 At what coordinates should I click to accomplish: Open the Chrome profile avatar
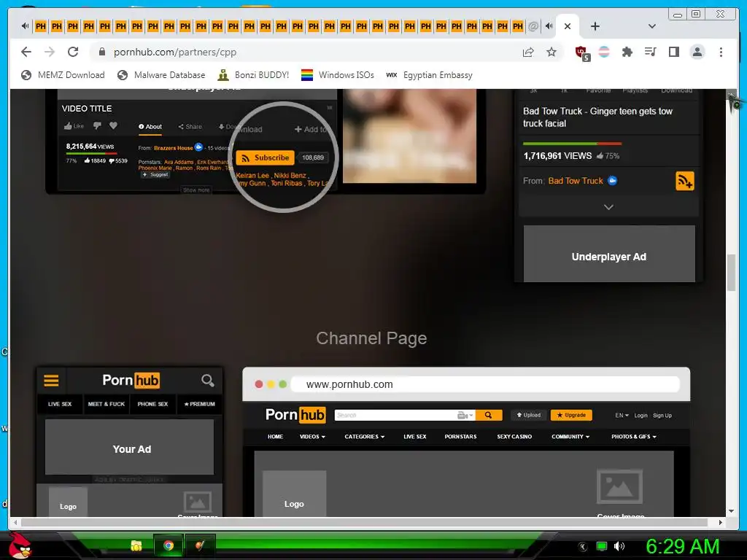[x=697, y=52]
